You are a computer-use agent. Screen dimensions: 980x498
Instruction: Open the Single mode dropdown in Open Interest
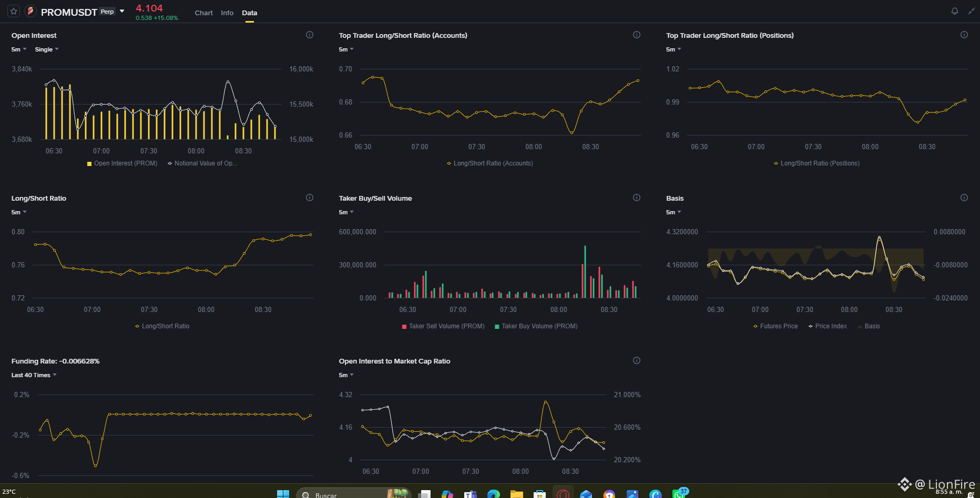coord(47,49)
